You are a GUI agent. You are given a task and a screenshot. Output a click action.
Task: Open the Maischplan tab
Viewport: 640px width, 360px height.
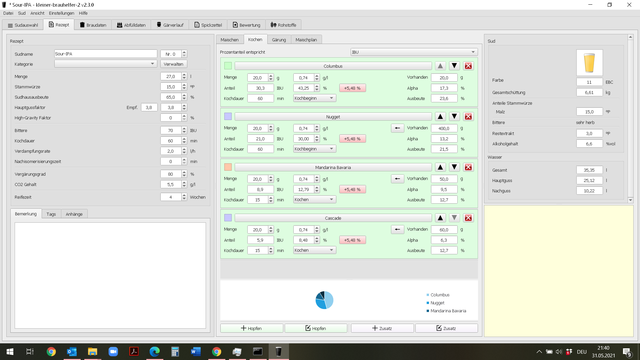tap(306, 40)
